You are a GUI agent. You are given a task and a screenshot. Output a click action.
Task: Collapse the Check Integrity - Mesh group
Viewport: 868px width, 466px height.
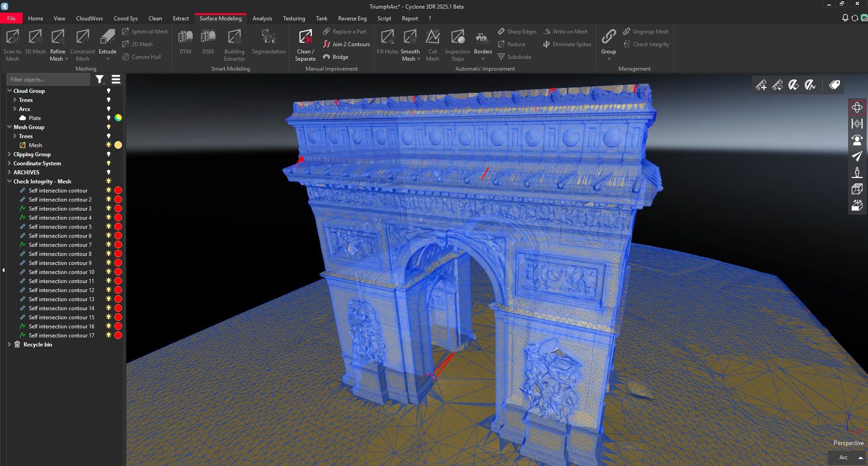[x=10, y=181]
